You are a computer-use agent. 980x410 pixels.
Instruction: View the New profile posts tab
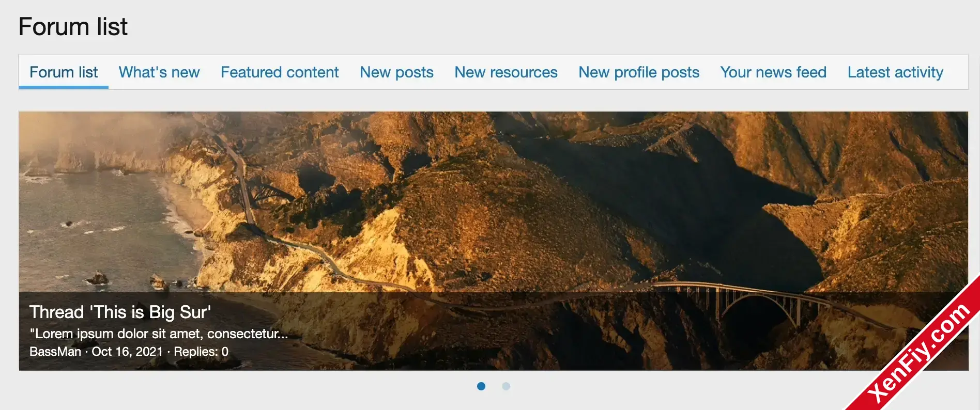(x=639, y=72)
